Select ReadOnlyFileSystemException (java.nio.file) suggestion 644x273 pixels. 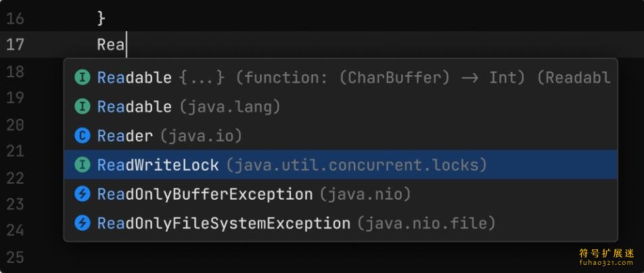(340, 224)
